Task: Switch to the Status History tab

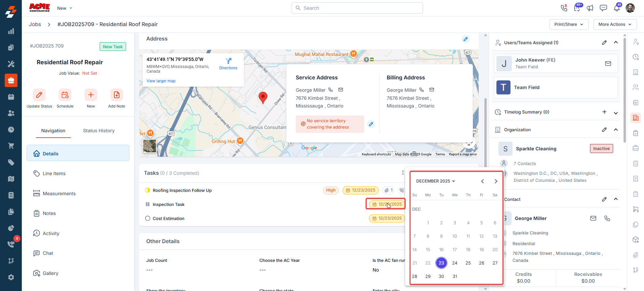Action: point(99,131)
